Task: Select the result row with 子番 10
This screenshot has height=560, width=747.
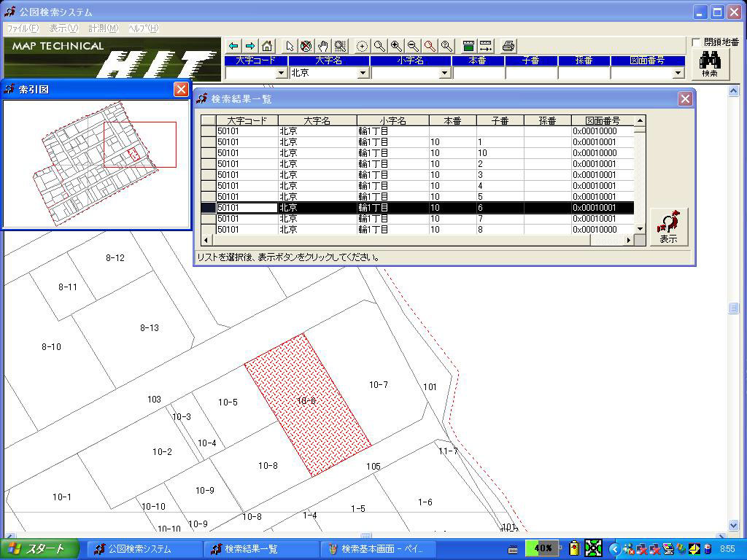Action: [x=417, y=153]
